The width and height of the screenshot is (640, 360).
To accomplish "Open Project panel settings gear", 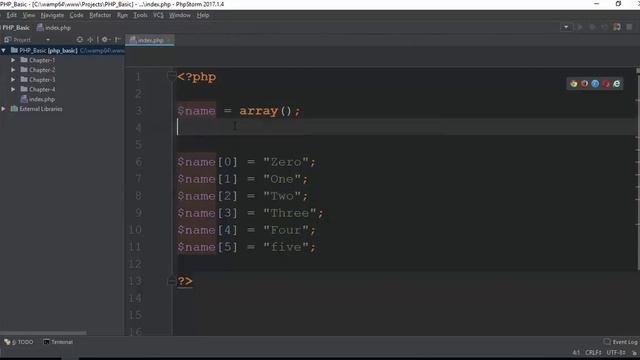I will tap(105, 40).
